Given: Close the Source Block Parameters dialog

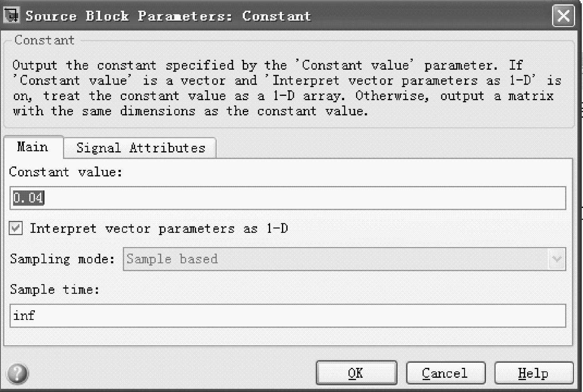Looking at the screenshot, I should [563, 16].
